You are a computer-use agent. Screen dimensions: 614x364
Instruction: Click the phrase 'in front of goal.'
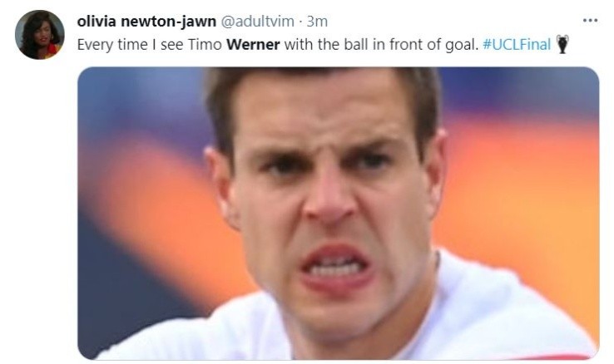pos(426,44)
